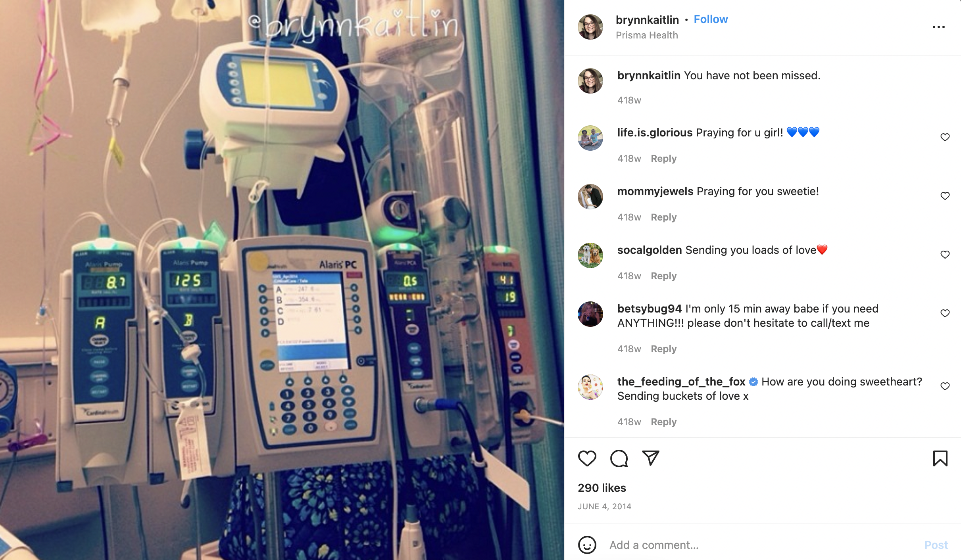Save the post with the bookmark icon
This screenshot has width=961, height=560.
pos(940,458)
